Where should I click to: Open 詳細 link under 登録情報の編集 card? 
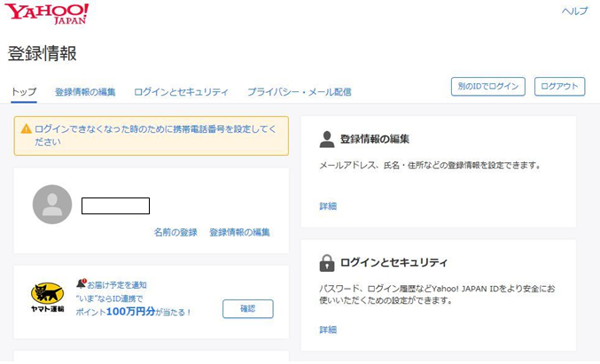[x=328, y=206]
